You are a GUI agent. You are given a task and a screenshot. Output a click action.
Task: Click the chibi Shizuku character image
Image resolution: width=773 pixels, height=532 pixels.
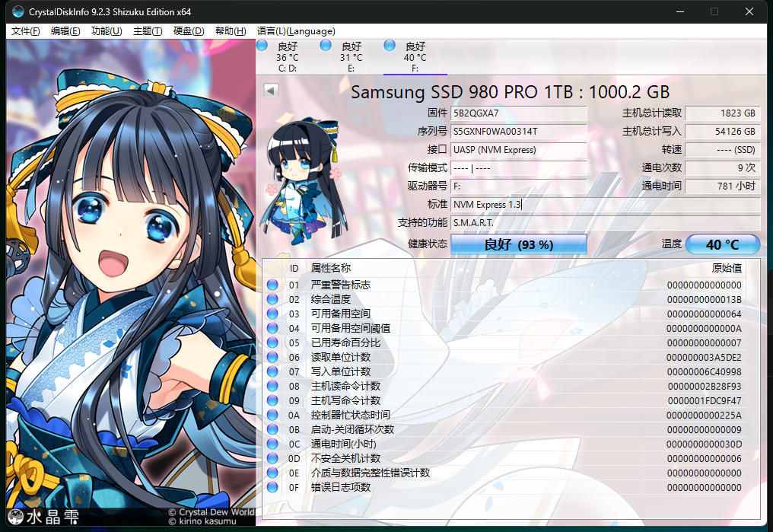(304, 181)
